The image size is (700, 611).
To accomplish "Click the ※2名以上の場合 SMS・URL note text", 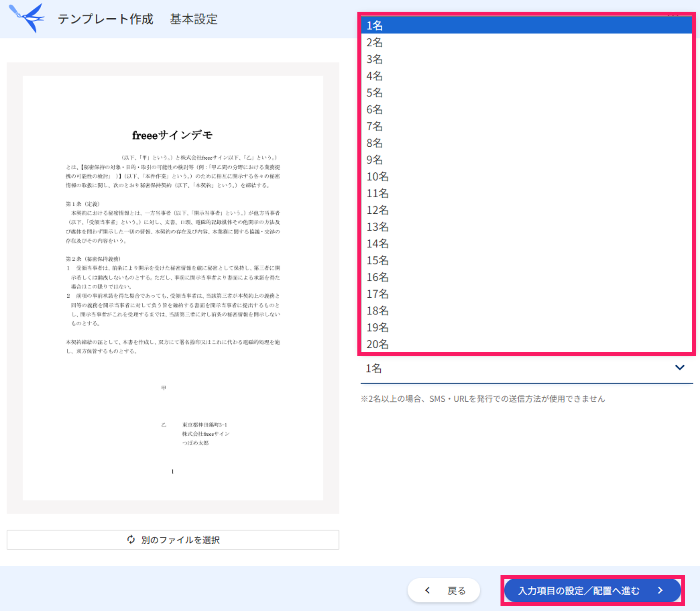I will [x=483, y=399].
